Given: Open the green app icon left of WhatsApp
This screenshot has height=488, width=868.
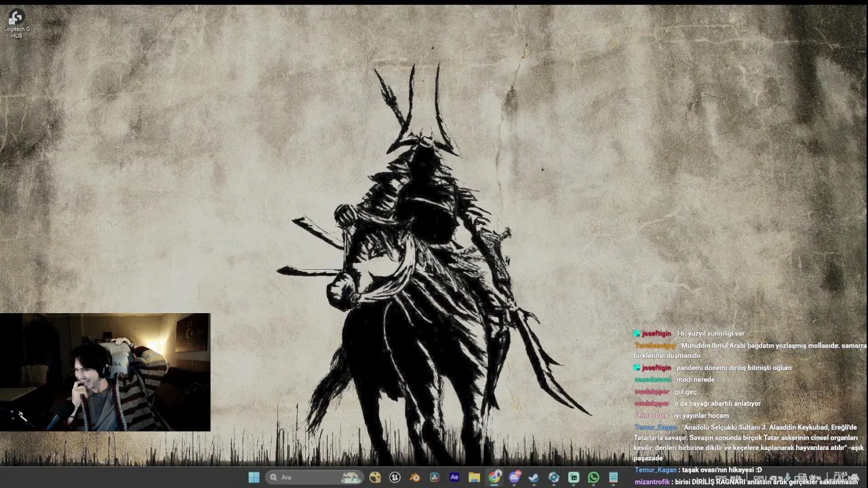Looking at the screenshot, I should [x=574, y=477].
